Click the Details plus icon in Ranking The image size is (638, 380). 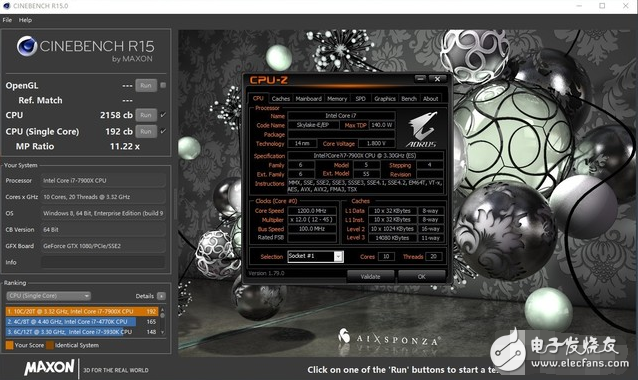[x=161, y=296]
